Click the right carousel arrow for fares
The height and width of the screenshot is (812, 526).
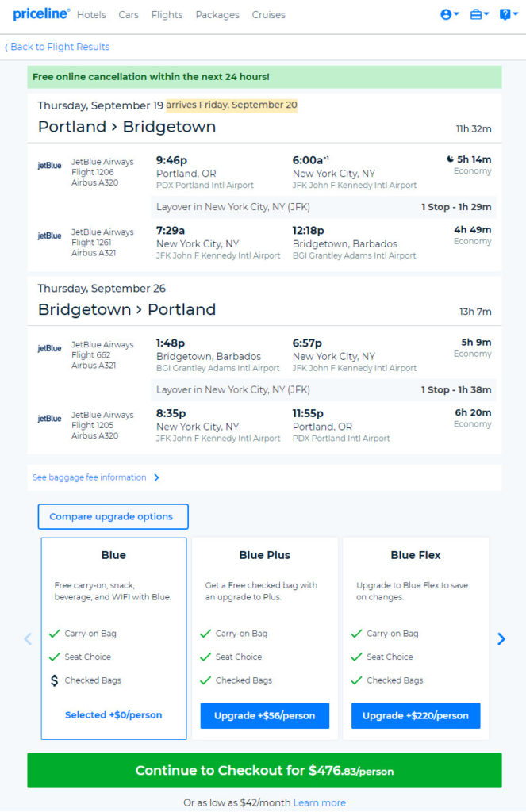coord(501,638)
